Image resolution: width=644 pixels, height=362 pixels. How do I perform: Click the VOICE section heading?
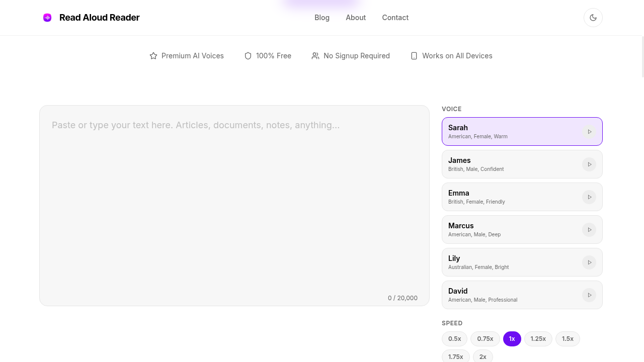(x=452, y=109)
